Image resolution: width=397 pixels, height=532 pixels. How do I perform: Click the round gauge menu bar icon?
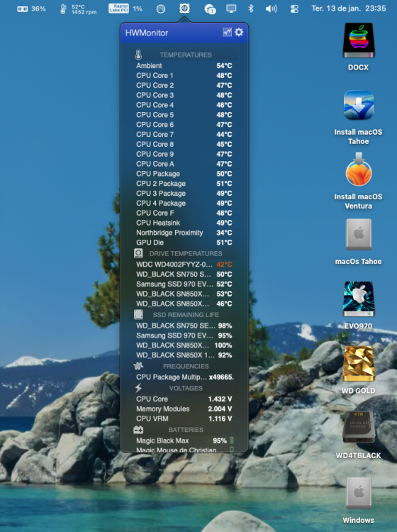pyautogui.click(x=161, y=9)
